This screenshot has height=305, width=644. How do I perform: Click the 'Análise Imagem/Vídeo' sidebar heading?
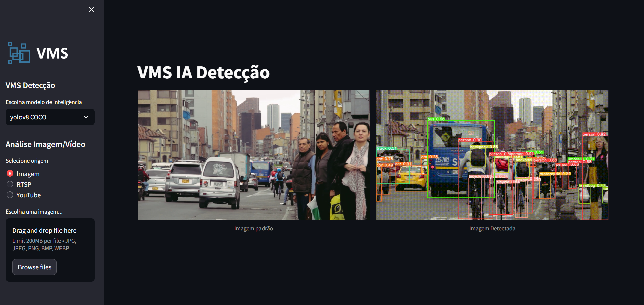coord(45,144)
